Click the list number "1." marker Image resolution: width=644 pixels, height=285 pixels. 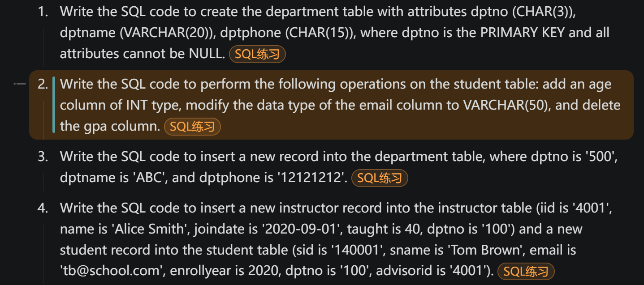[x=43, y=12]
